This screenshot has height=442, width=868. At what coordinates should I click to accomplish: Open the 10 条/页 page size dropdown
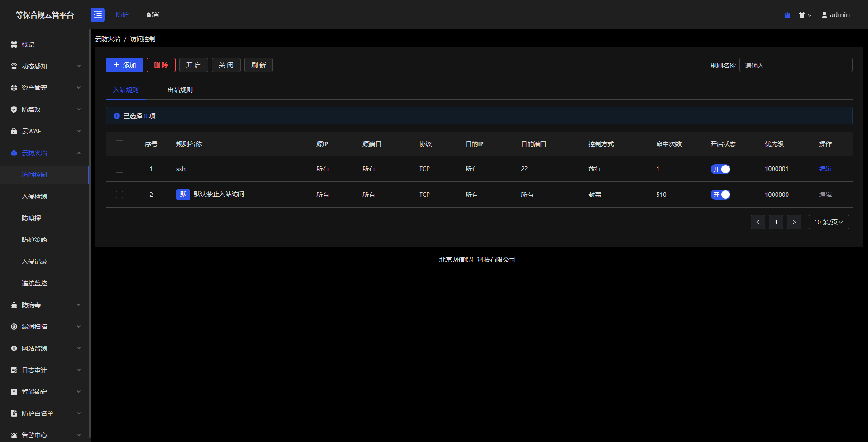pyautogui.click(x=829, y=222)
